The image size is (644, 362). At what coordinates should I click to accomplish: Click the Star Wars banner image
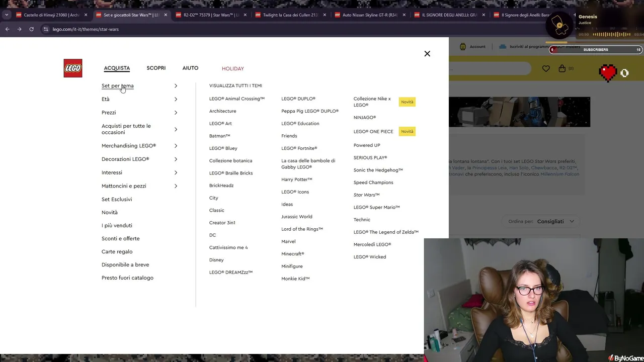point(519,112)
